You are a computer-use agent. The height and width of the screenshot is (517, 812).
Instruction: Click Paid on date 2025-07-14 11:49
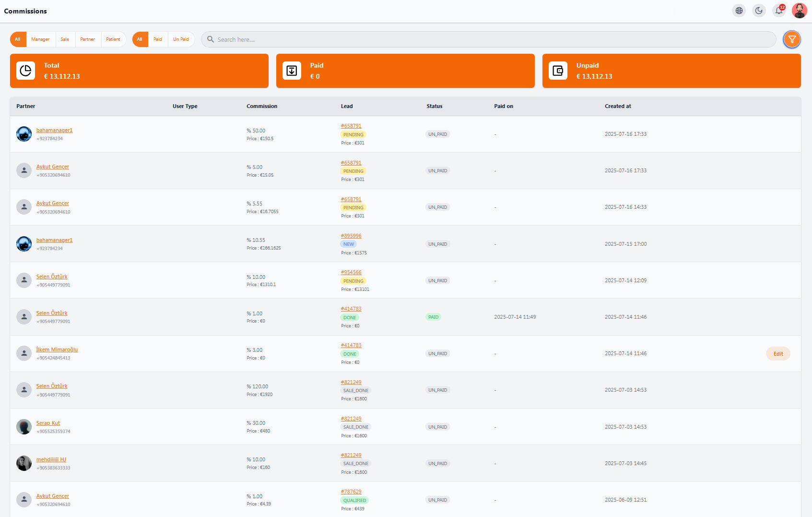(x=515, y=317)
